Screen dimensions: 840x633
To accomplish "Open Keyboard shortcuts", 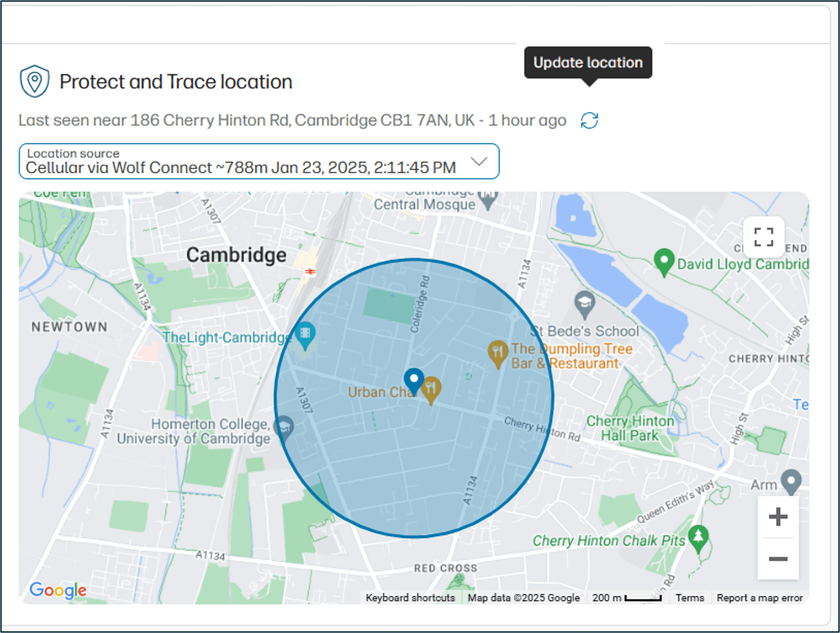I will click(x=410, y=598).
